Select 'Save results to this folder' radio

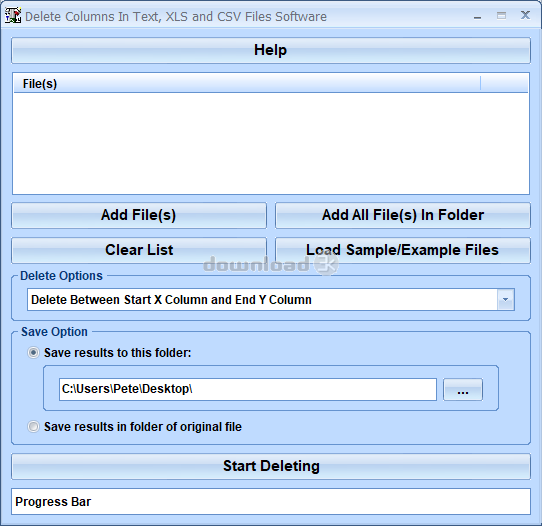[x=33, y=353]
